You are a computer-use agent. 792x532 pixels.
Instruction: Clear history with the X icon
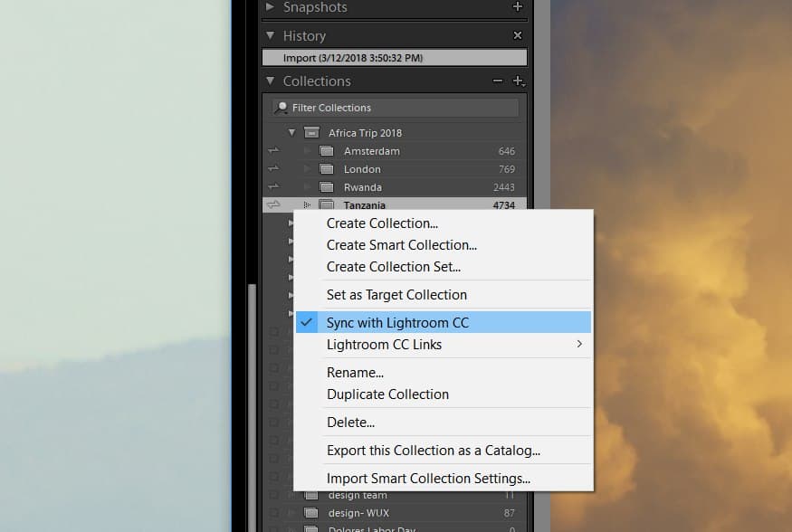coord(517,35)
